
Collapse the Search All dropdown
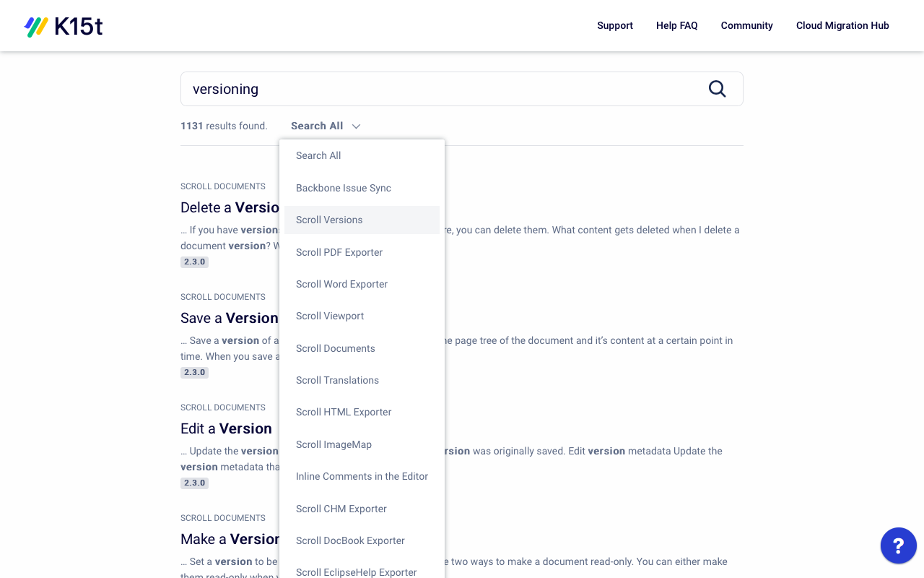(326, 126)
